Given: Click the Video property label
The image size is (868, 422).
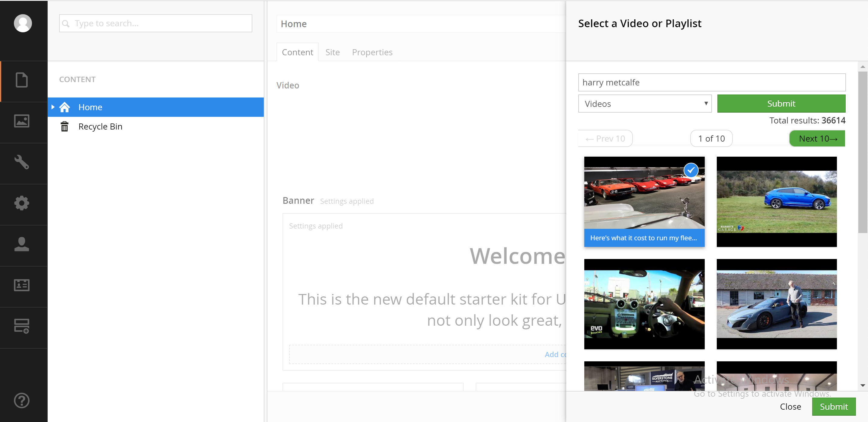Looking at the screenshot, I should [288, 85].
